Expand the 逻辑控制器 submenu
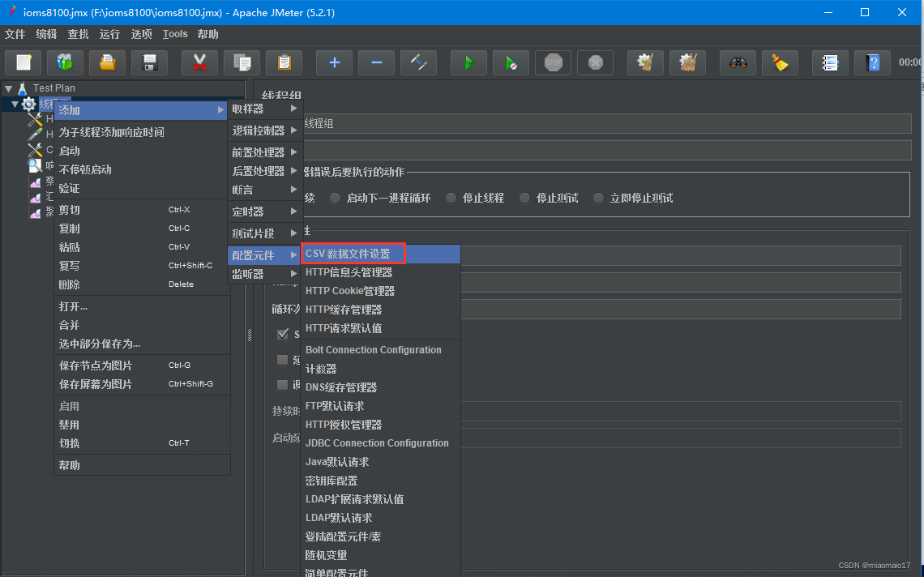Screen dimensions: 924x577 pyautogui.click(x=265, y=130)
